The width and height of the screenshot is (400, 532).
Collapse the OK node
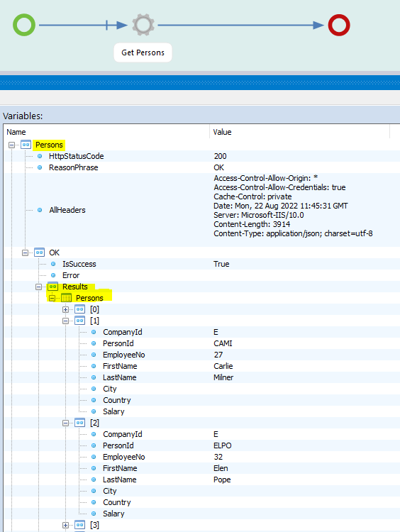(x=25, y=253)
